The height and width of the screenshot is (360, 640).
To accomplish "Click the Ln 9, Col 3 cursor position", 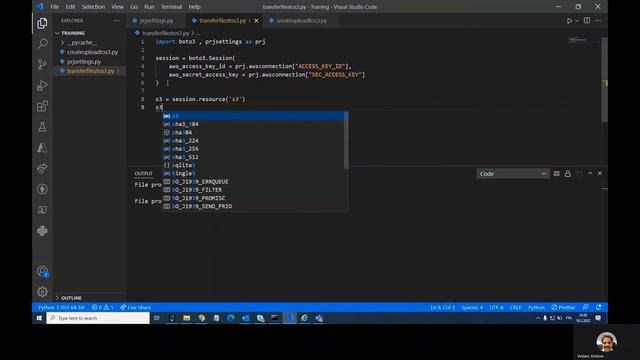I will tap(442, 307).
